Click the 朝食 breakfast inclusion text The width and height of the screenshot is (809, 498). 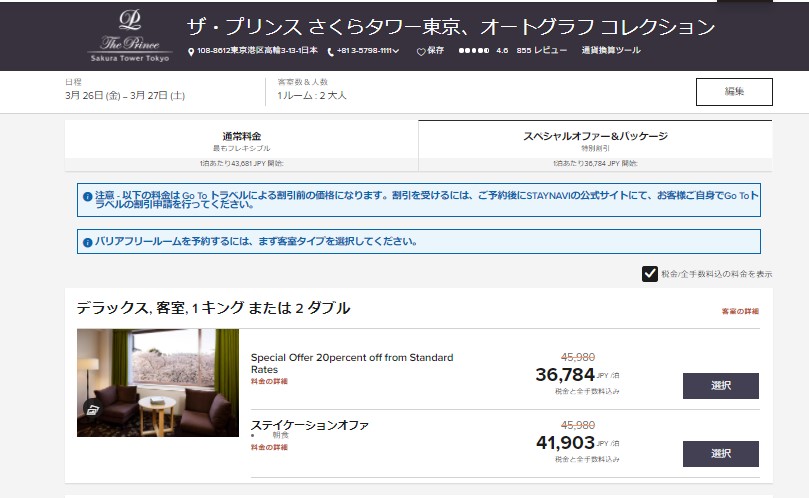280,436
